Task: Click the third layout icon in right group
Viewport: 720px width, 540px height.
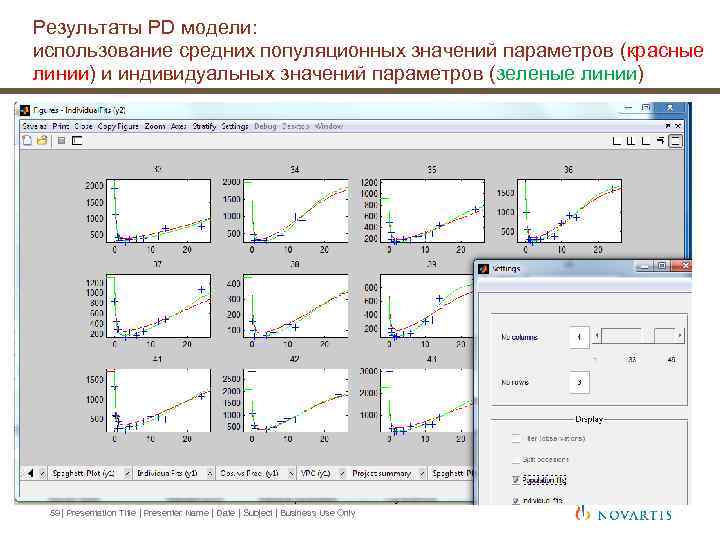Action: coord(645,141)
